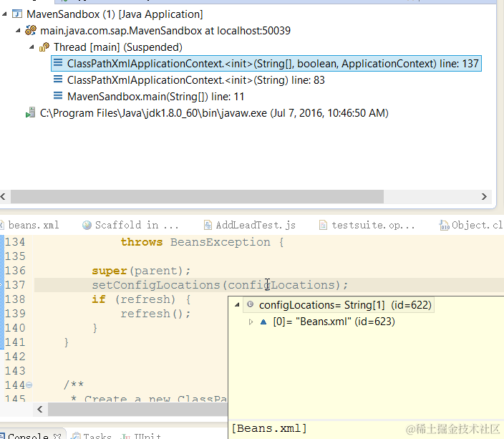Click the debug target gears icon
504x439 pixels.
click(x=31, y=31)
